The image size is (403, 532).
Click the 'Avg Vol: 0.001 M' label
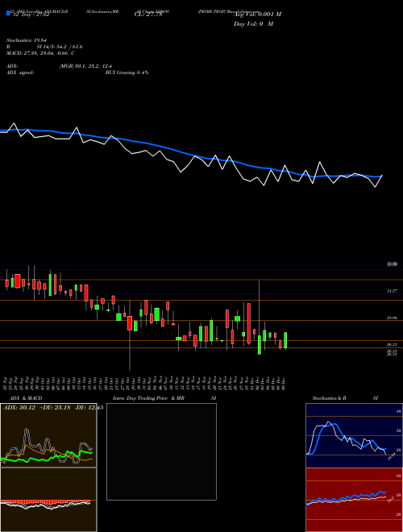[x=258, y=15]
